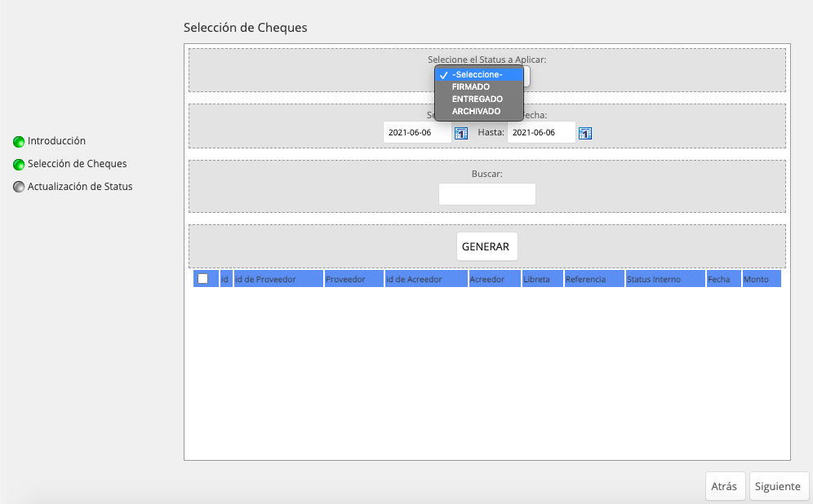Select ARCHIVADO from the status list
This screenshot has width=813, height=504.
[x=479, y=112]
